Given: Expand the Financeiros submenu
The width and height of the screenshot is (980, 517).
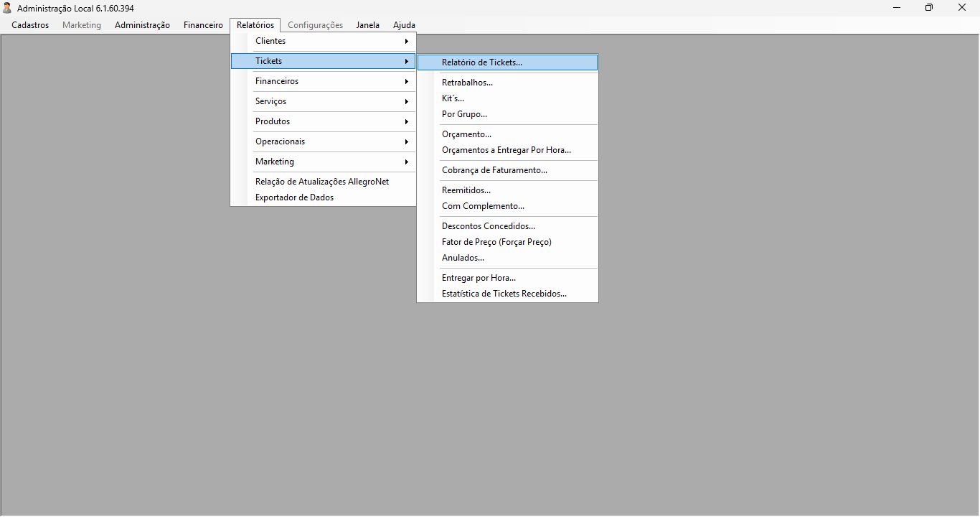Looking at the screenshot, I should 323,81.
